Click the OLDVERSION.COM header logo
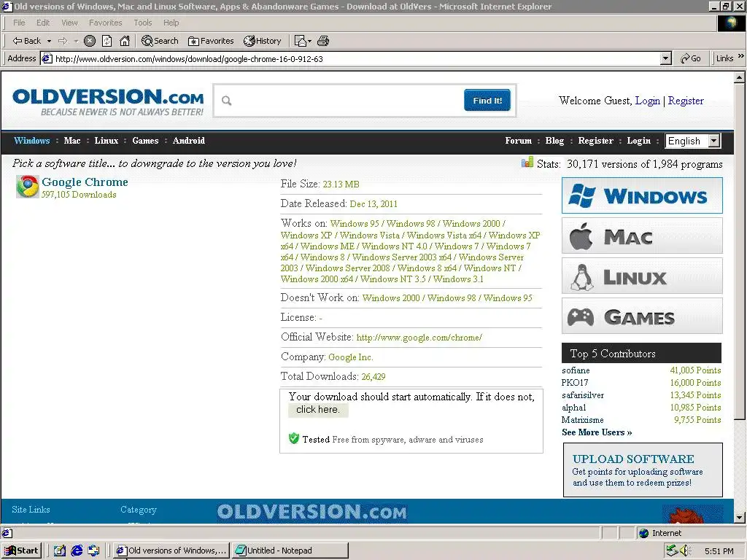The image size is (747, 560). pyautogui.click(x=108, y=101)
